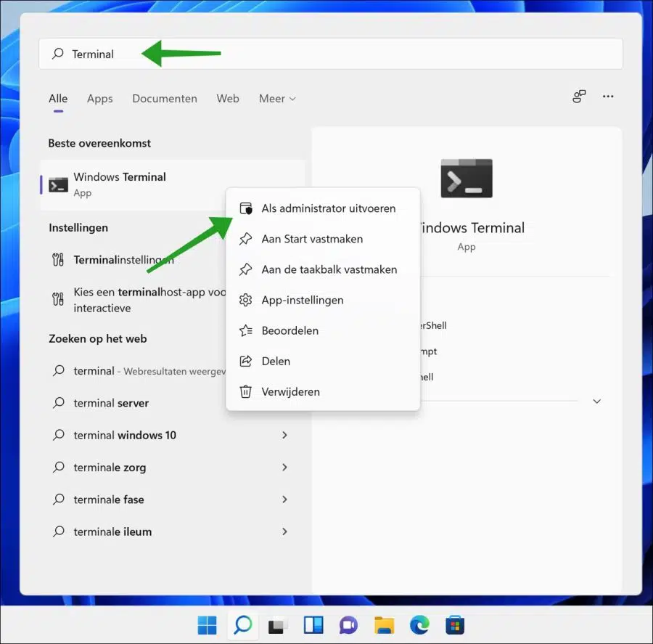Open App-instellingen from context menu
653x644 pixels.
pyautogui.click(x=323, y=300)
